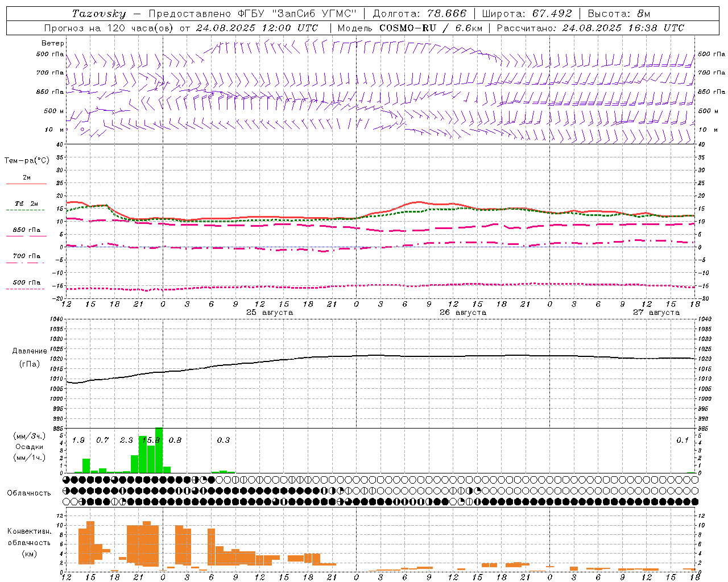Click the precipitation total "0.3"
This screenshot has height=582, width=728.
(x=224, y=440)
